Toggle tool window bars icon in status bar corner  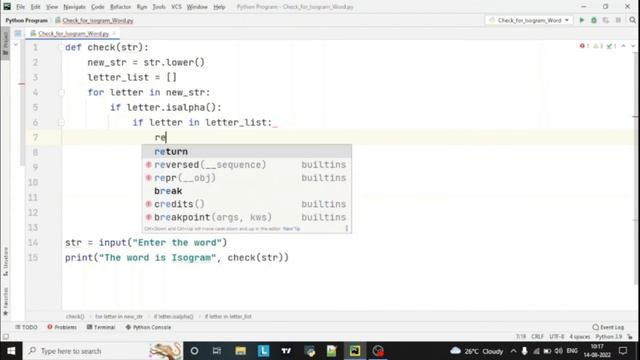click(x=5, y=337)
